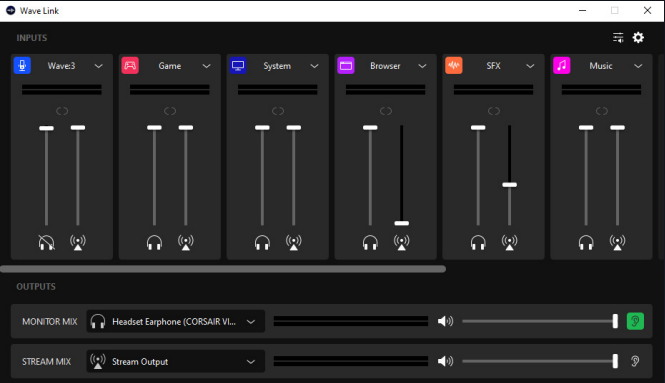Expand the SFX channel dropdown chevron
The width and height of the screenshot is (665, 383).
[530, 66]
